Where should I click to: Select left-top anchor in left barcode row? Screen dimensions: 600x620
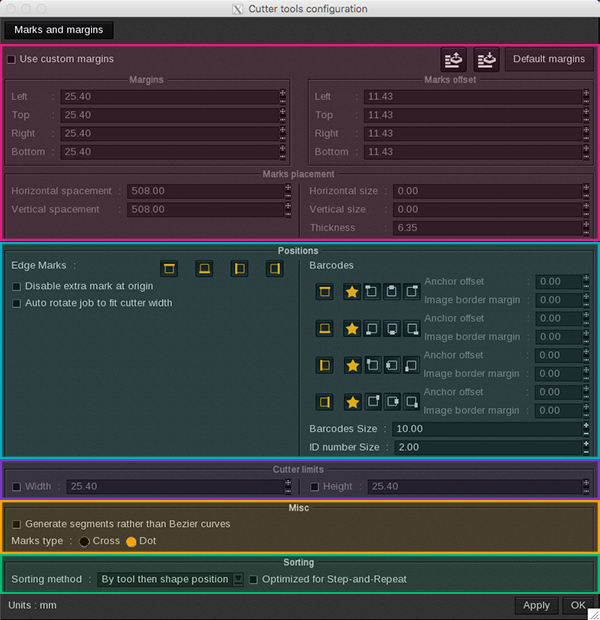coord(372,365)
